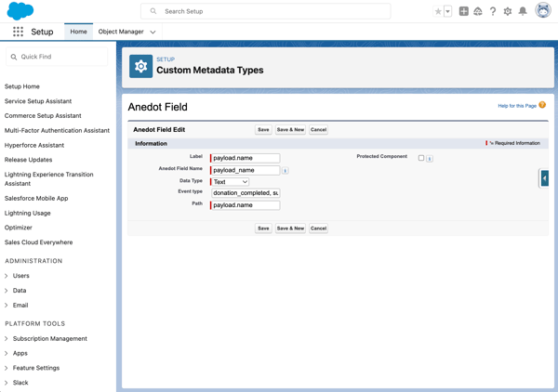Image resolution: width=558 pixels, height=392 pixels.
Task: Click the bottom Save button
Action: click(263, 229)
